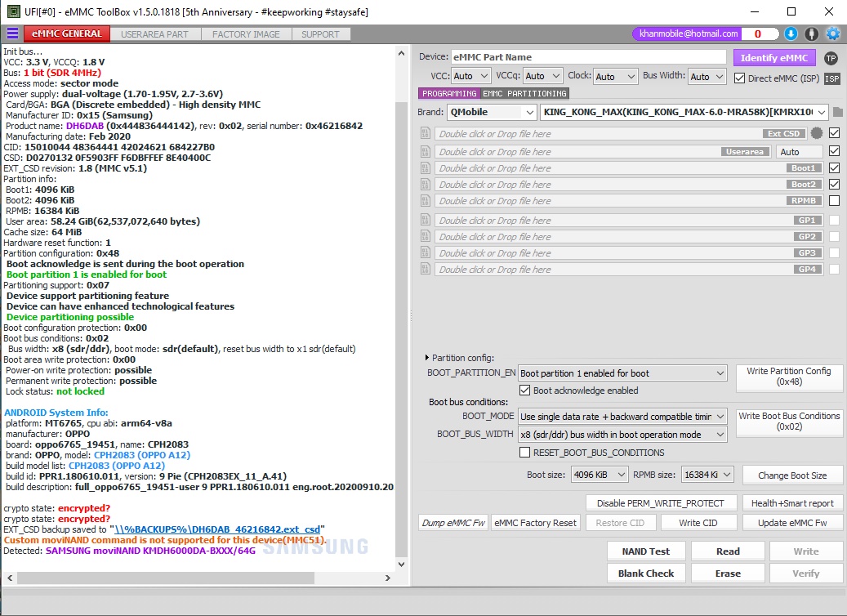This screenshot has width=847, height=616.
Task: Toggle the Ext CSD checkbox
Action: click(x=834, y=132)
